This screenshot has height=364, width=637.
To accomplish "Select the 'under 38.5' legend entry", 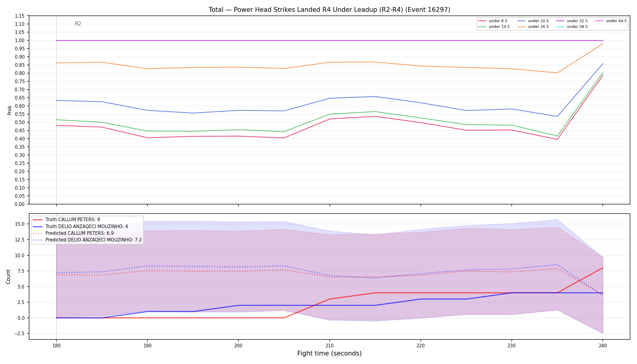I will coord(572,27).
